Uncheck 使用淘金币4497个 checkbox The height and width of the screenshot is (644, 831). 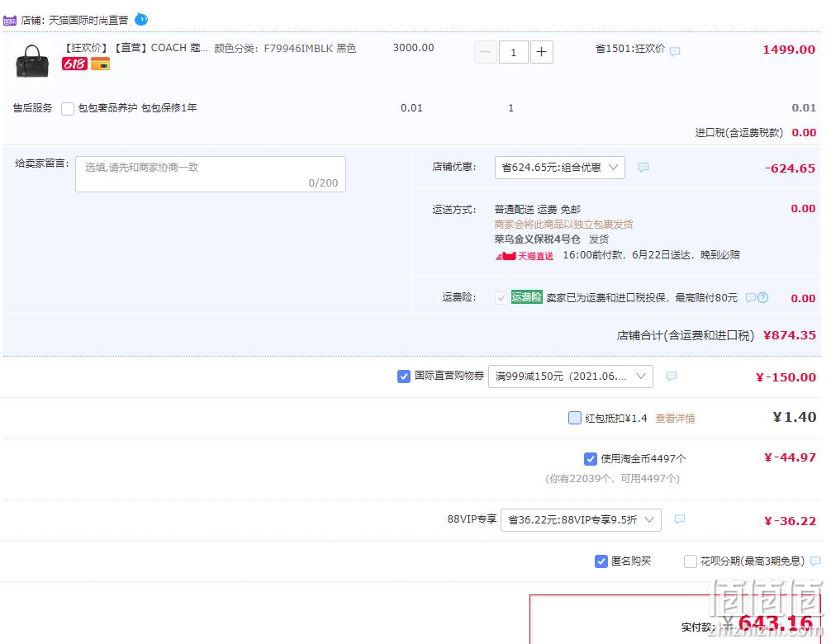[x=591, y=458]
